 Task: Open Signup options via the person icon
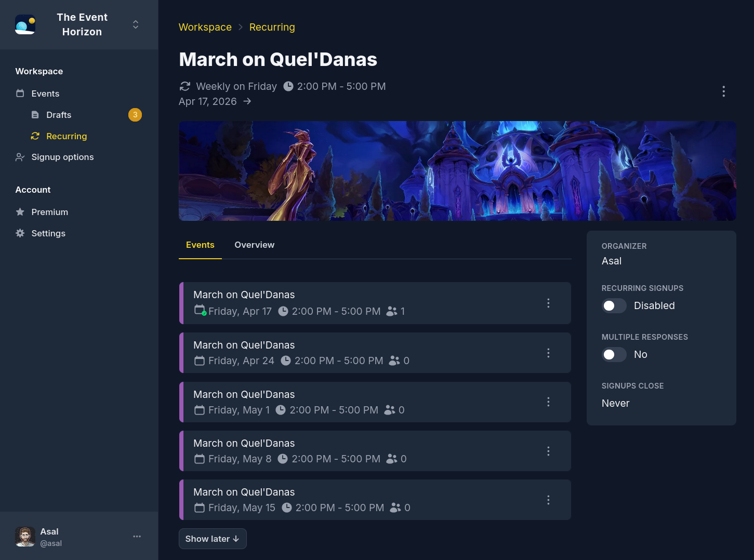[20, 156]
